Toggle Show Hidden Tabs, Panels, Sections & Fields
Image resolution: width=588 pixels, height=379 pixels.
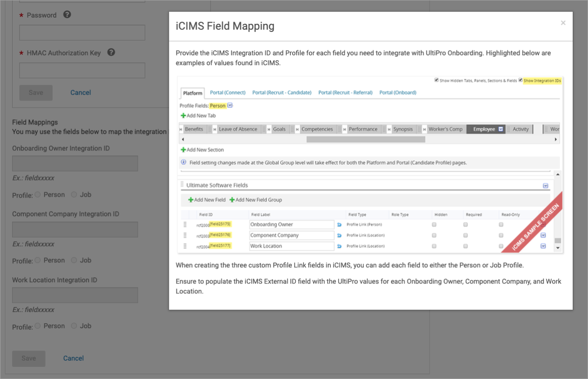[436, 80]
